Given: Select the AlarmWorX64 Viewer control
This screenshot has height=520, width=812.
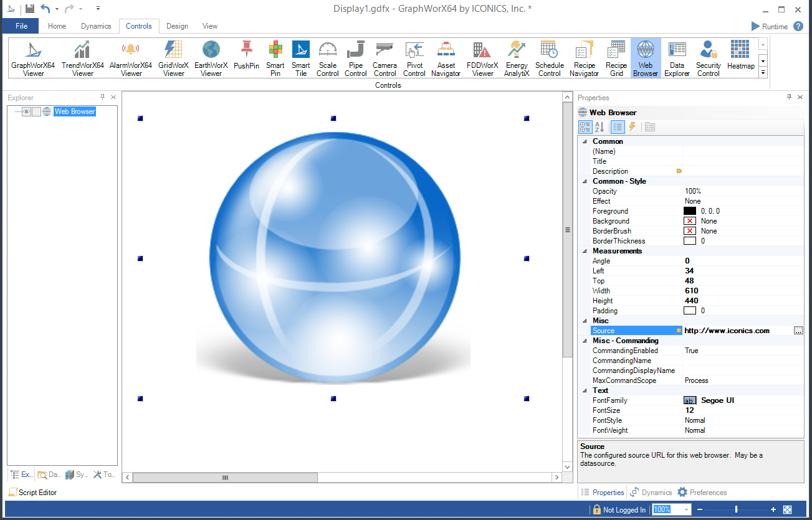Looking at the screenshot, I should click(131, 59).
